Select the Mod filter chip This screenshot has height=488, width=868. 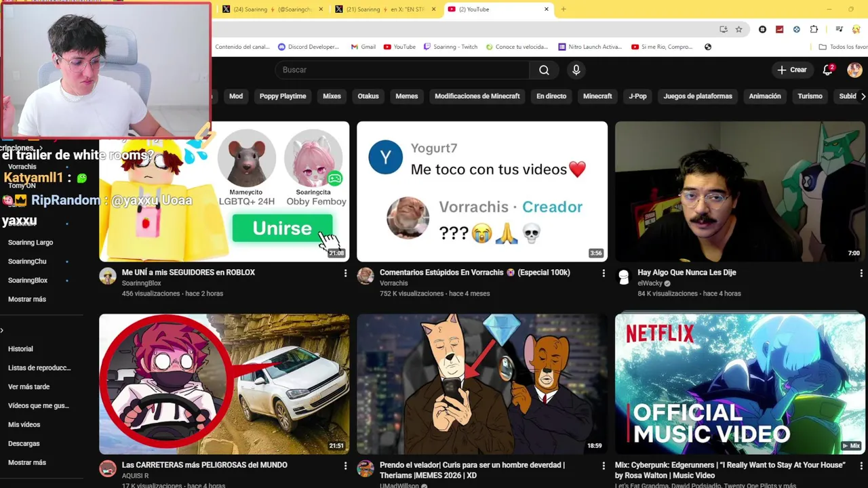point(236,96)
